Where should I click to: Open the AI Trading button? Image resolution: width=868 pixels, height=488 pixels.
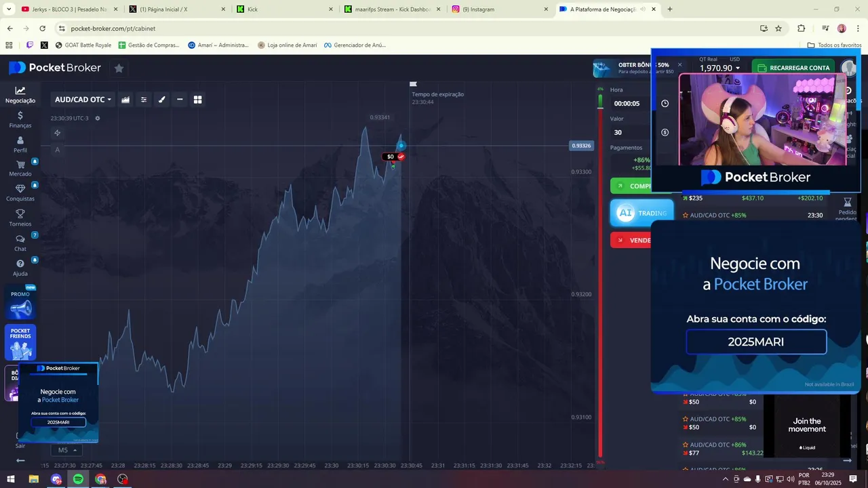[642, 213]
